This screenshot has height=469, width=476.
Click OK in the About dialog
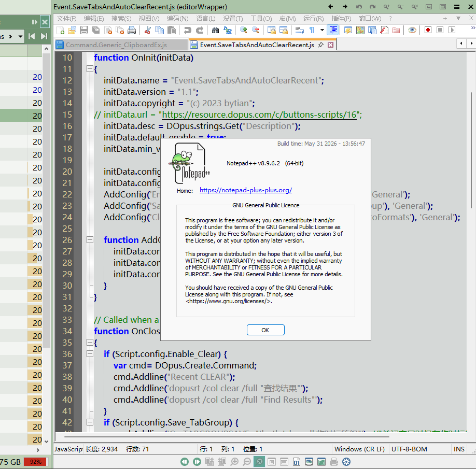[x=265, y=330]
